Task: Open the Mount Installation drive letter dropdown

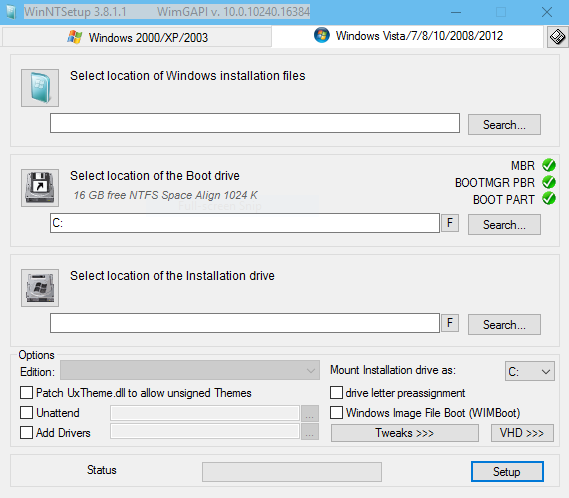Action: tap(529, 371)
